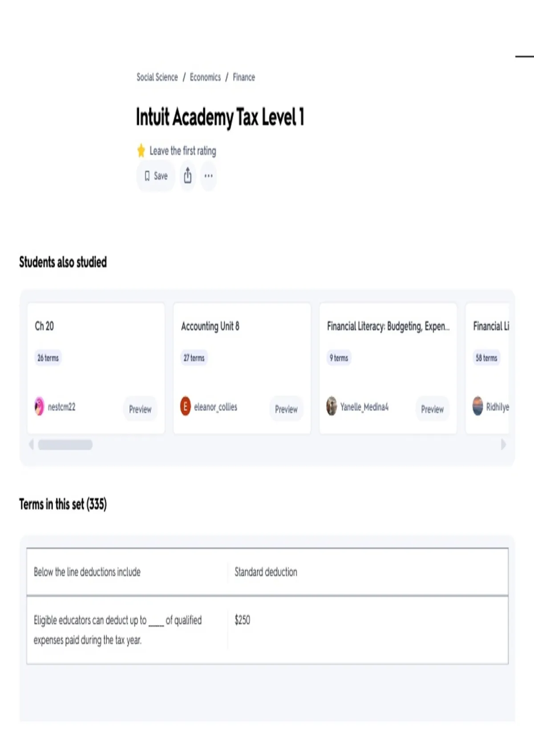Preview the Financial Literacy Budgeting set
The height and width of the screenshot is (756, 534).
click(x=432, y=409)
